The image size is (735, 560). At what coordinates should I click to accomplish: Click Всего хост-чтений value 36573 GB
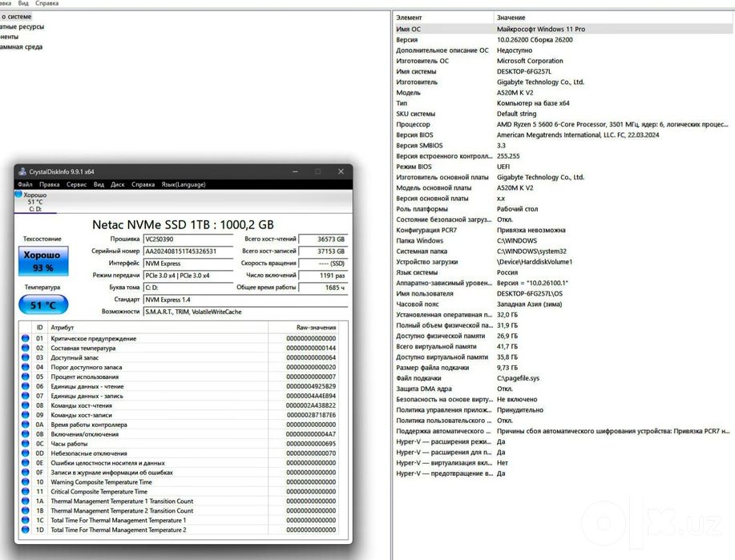(323, 239)
